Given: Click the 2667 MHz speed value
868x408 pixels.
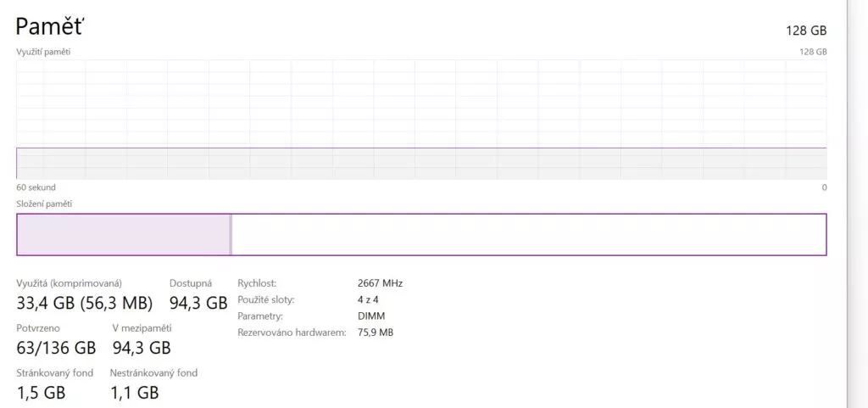Looking at the screenshot, I should click(x=381, y=283).
